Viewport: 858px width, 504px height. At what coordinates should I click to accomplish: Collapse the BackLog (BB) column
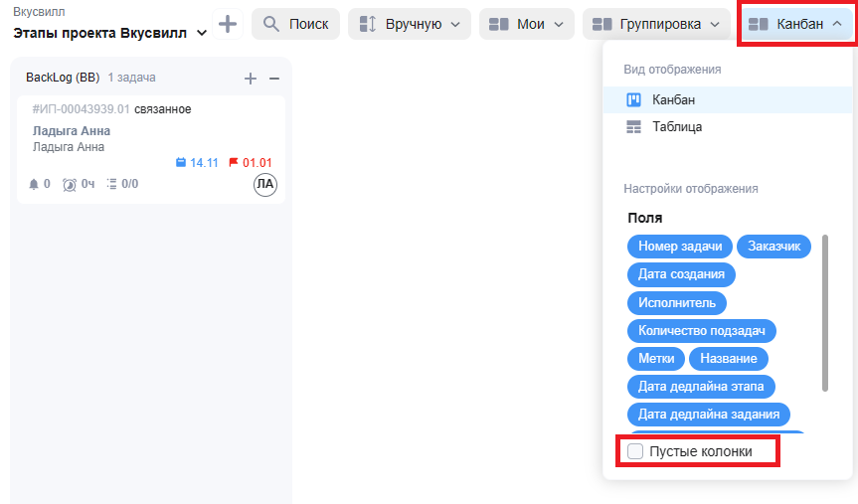(274, 79)
